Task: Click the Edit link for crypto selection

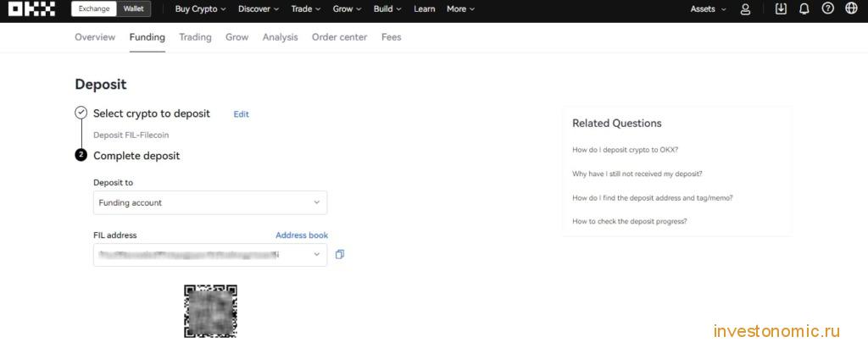Action: (242, 114)
